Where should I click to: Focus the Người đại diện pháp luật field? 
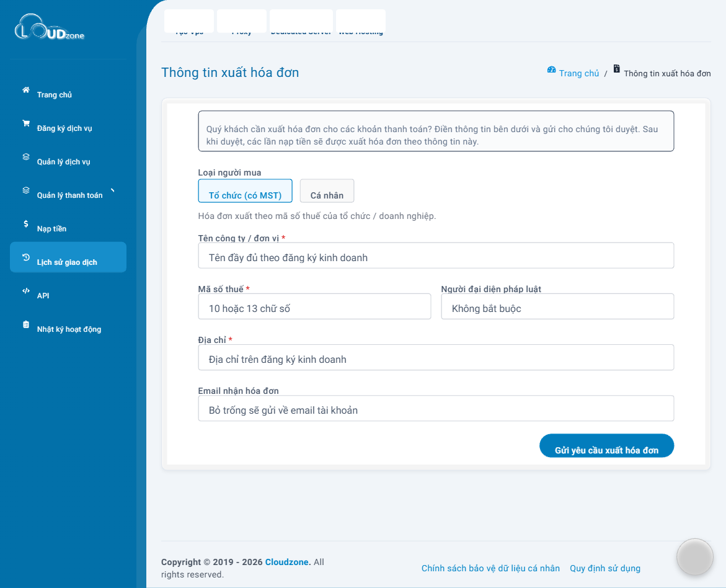557,306
